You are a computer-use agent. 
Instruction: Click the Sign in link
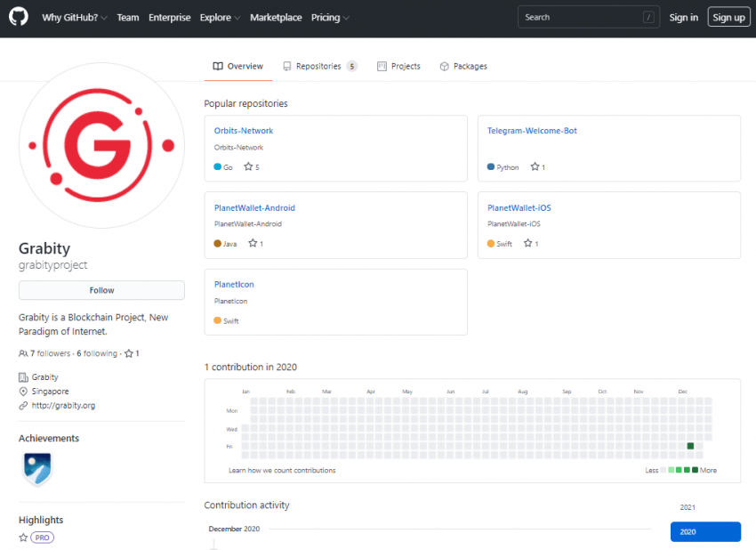684,18
